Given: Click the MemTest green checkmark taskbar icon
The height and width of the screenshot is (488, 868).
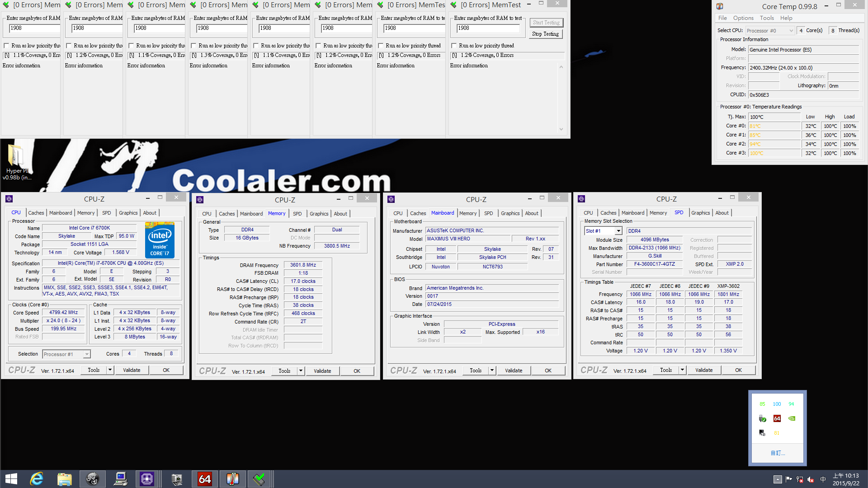Looking at the screenshot, I should [259, 479].
